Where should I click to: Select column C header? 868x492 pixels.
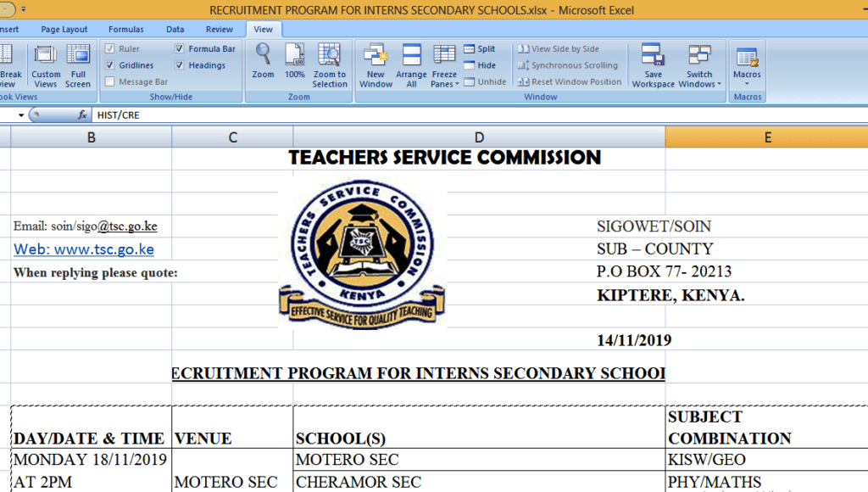coord(232,137)
